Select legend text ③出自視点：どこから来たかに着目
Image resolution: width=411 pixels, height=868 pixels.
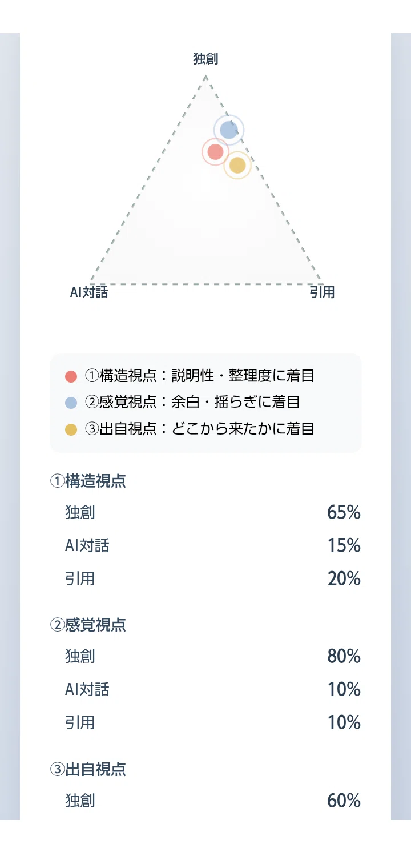[x=200, y=429]
